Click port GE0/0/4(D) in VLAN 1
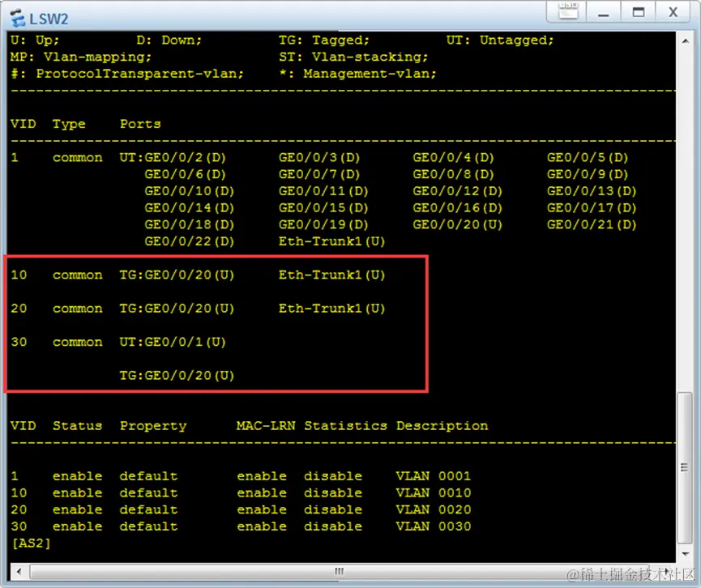This screenshot has height=588, width=701. 453,157
